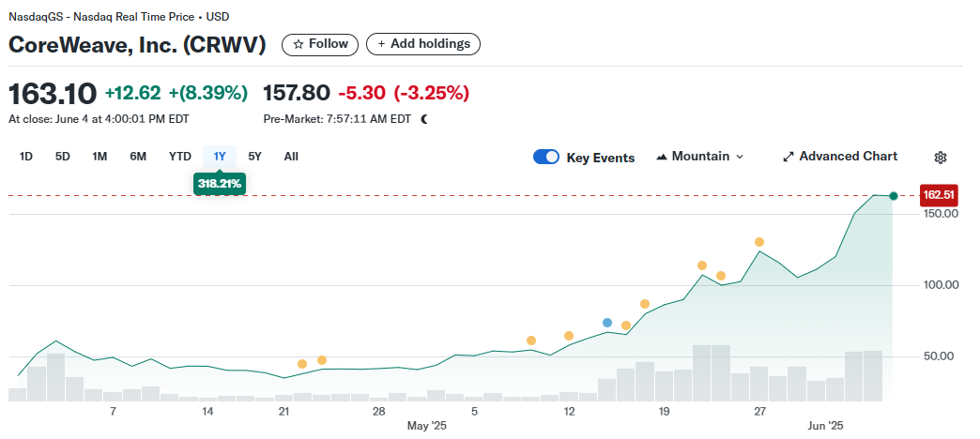Click the Jun '25 axis label
This screenshot has width=980, height=439.
[826, 426]
